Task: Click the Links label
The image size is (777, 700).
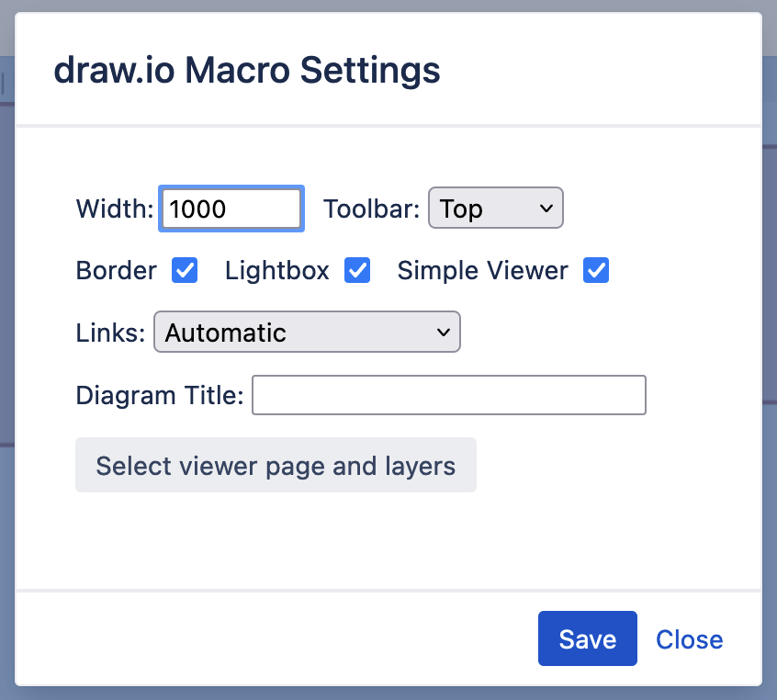Action: 109,333
